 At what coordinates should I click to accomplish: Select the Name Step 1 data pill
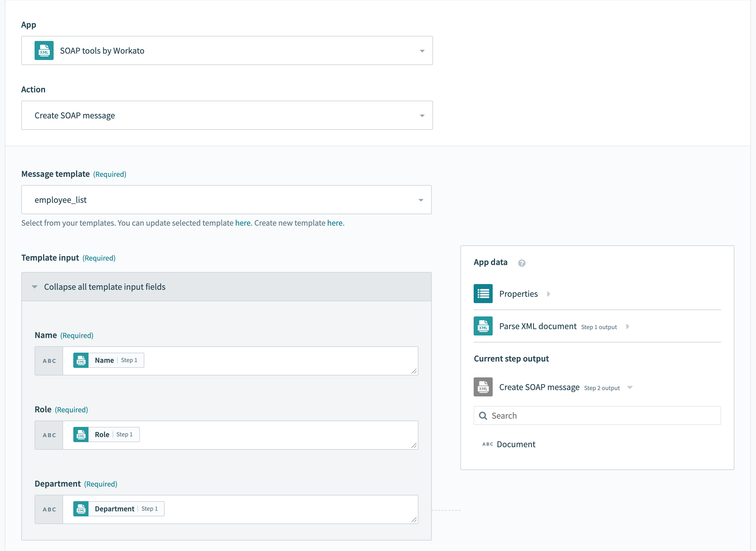click(109, 361)
